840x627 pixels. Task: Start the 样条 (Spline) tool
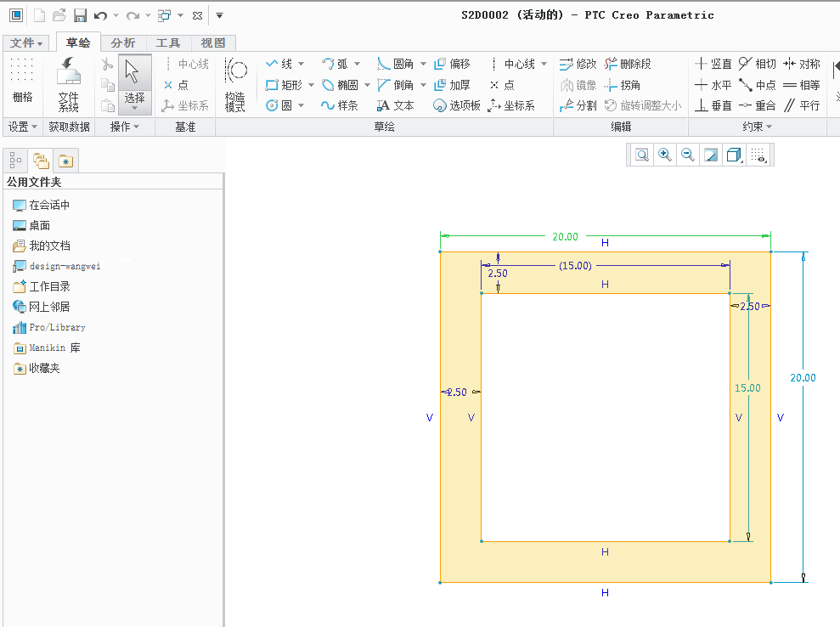point(340,105)
